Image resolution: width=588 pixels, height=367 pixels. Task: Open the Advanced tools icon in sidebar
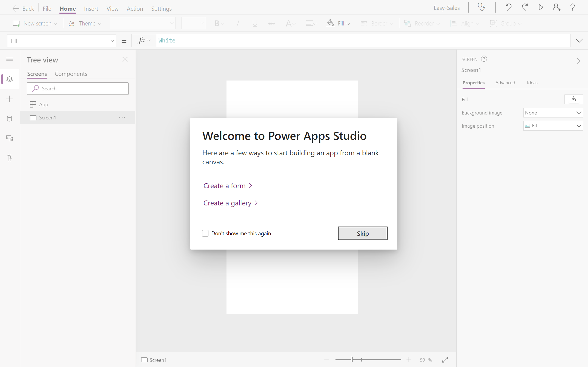pos(10,158)
